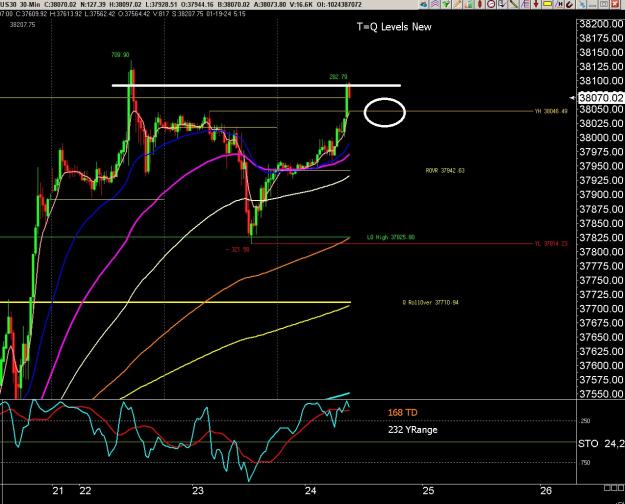Image resolution: width=625 pixels, height=504 pixels.
Task: Click the orange '168 TD' label
Action: [403, 413]
